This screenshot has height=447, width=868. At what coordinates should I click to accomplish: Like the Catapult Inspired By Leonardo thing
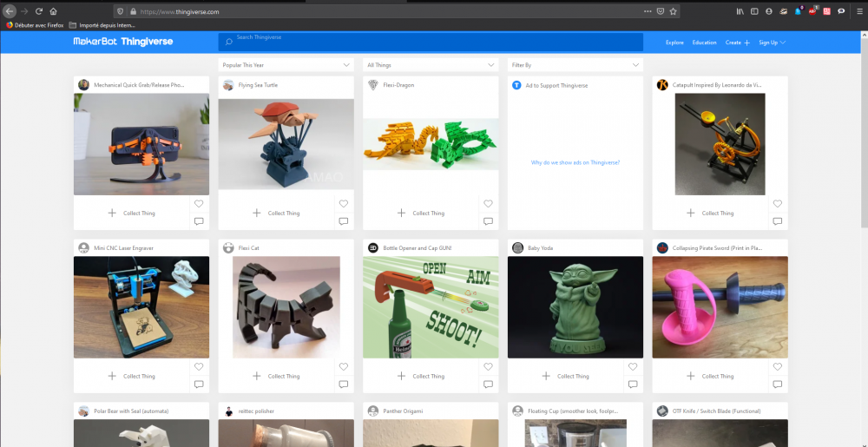point(777,204)
